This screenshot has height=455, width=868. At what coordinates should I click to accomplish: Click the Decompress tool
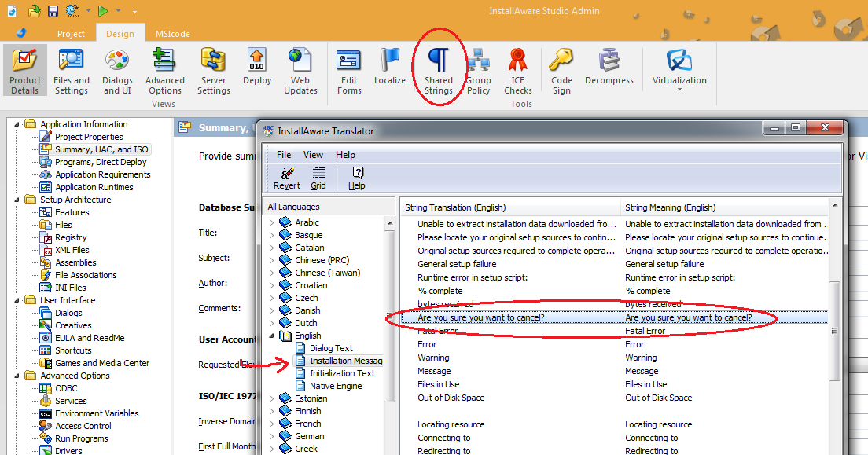609,67
